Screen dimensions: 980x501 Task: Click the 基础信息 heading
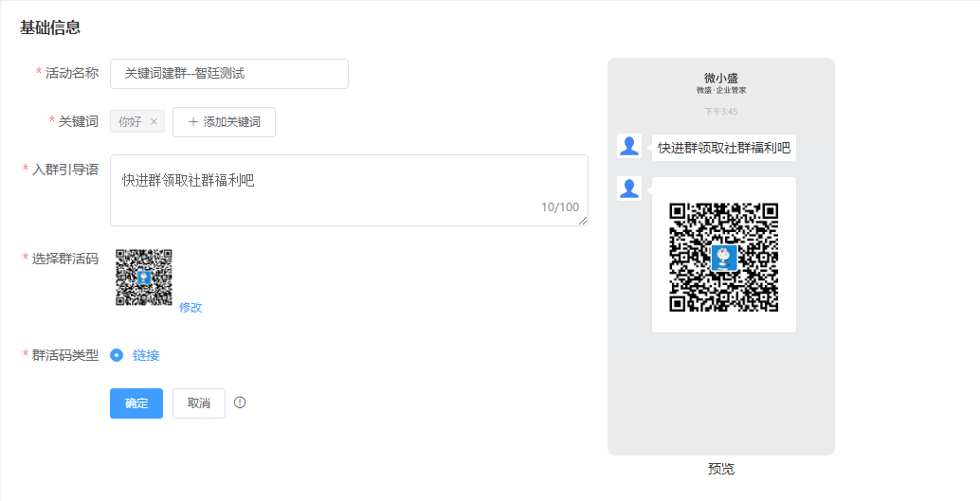[50, 27]
